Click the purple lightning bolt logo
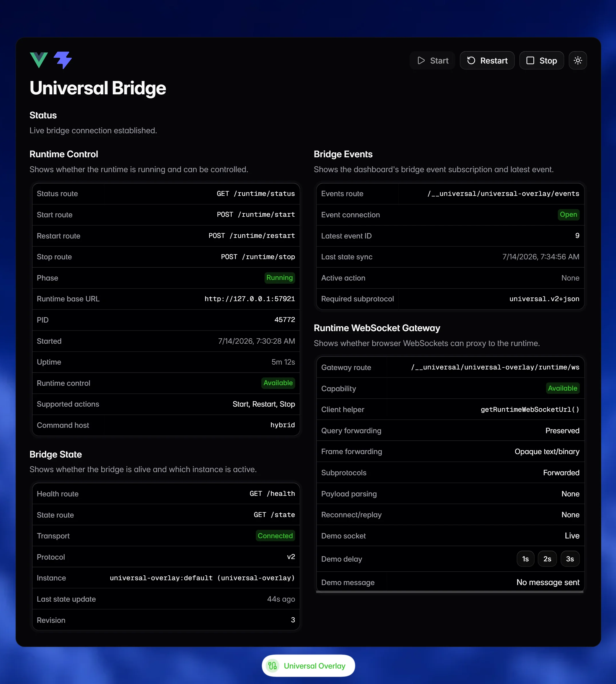 [x=63, y=60]
